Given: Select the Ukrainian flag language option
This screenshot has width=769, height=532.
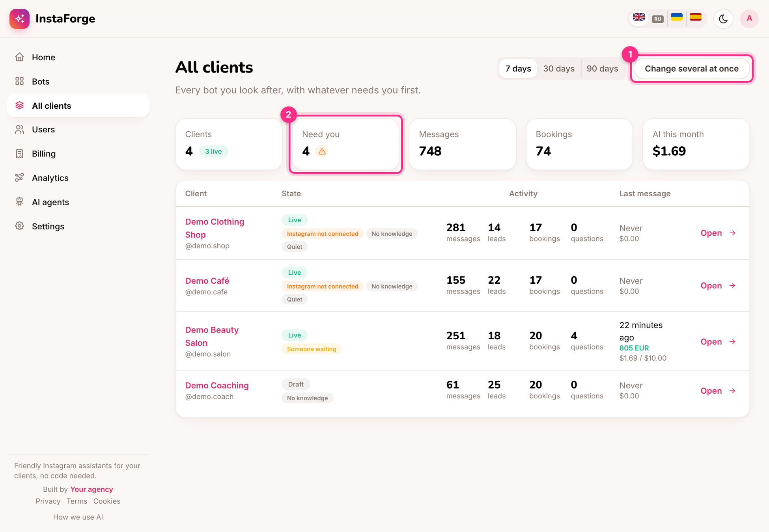Looking at the screenshot, I should 677,18.
